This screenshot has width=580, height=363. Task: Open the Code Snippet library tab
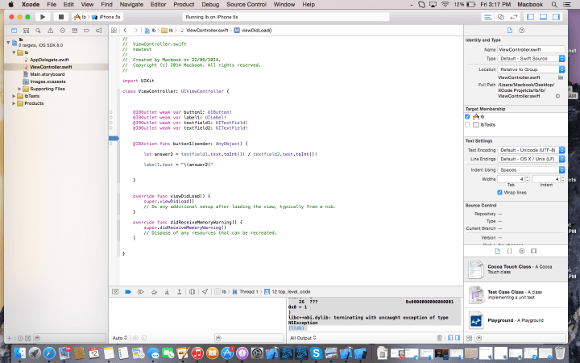[x=509, y=251]
